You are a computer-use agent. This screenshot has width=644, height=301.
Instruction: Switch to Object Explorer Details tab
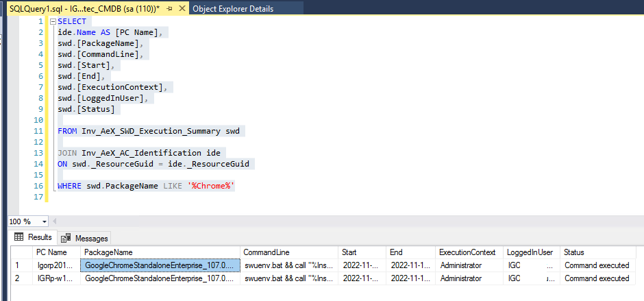pos(233,9)
